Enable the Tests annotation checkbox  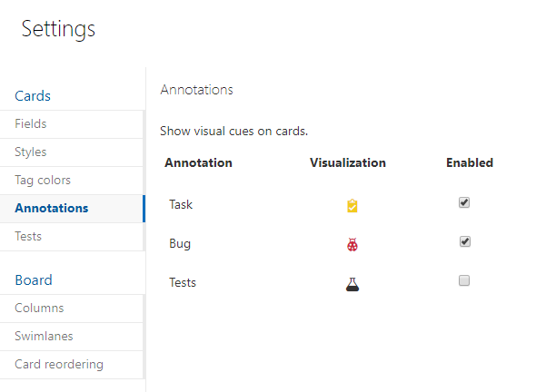(464, 280)
